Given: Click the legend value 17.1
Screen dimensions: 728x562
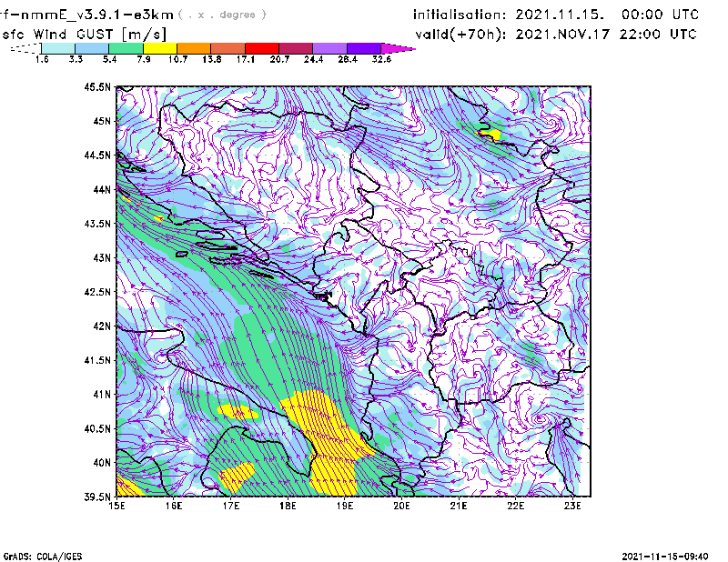Looking at the screenshot, I should pos(245,59).
